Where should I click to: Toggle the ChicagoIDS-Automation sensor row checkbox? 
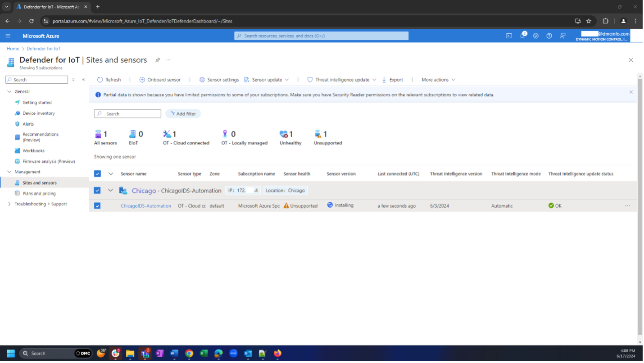97,206
